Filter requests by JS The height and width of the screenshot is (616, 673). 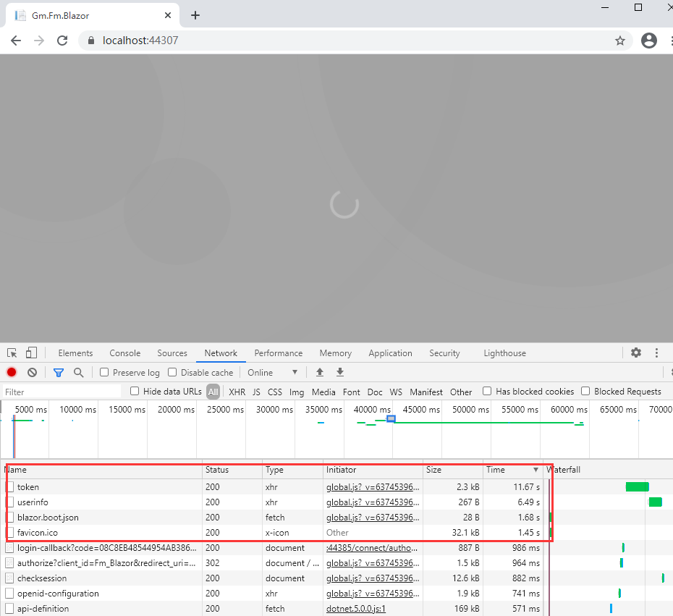(x=256, y=392)
